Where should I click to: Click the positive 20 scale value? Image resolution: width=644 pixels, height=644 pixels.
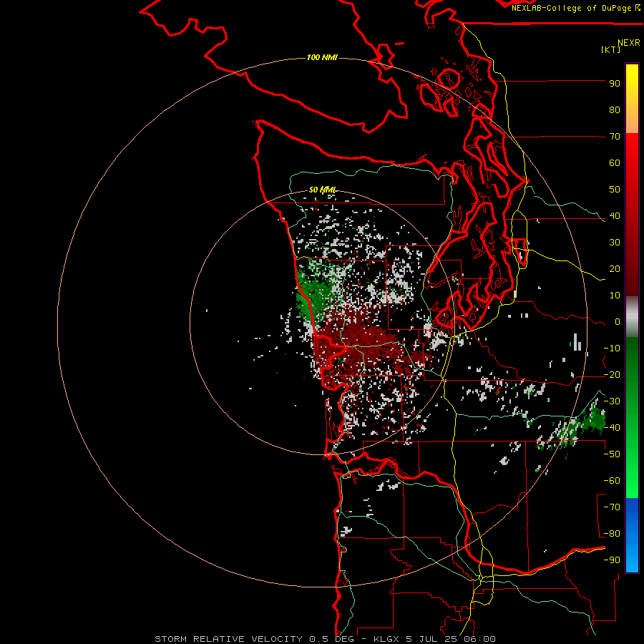pos(615,269)
